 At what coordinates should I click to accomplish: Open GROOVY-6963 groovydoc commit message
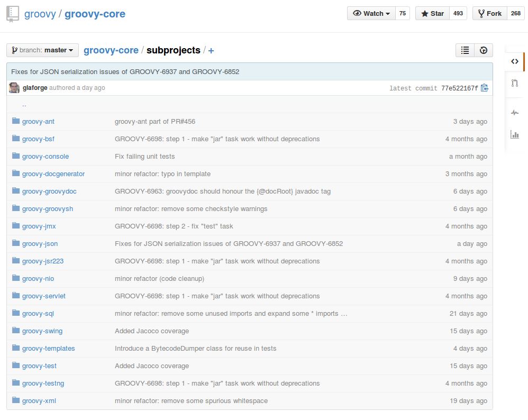pyautogui.click(x=223, y=191)
